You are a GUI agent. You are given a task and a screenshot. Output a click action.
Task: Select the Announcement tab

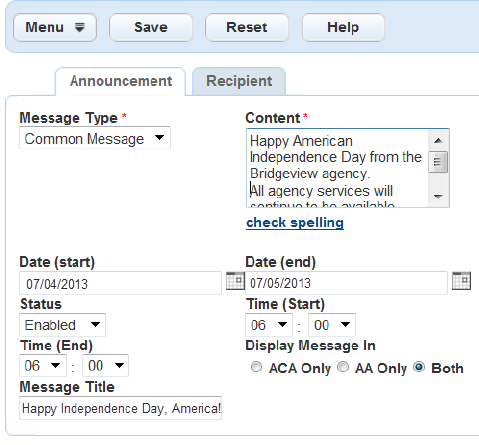coord(121,81)
